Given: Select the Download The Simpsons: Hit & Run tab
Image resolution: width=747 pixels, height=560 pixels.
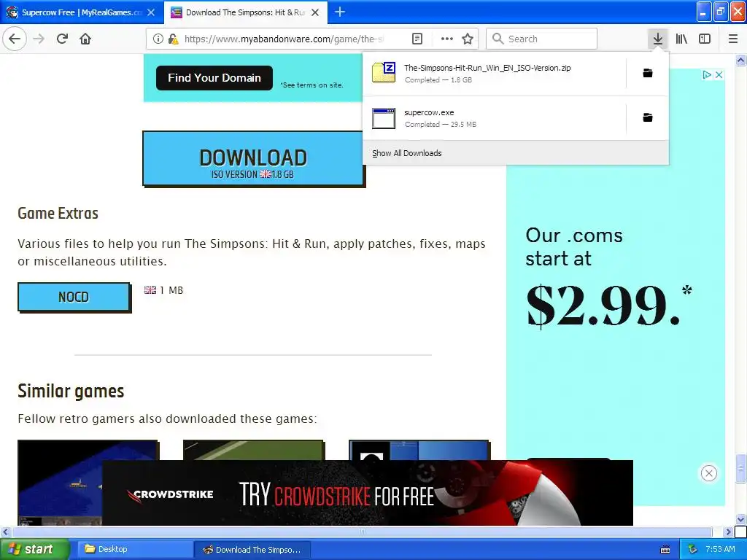Looking at the screenshot, I should 245,12.
